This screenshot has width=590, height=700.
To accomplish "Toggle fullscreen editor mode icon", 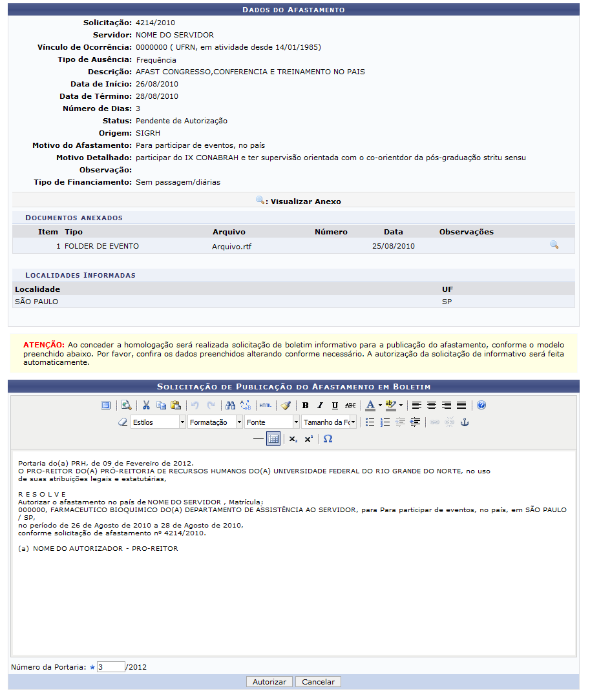I will [106, 406].
